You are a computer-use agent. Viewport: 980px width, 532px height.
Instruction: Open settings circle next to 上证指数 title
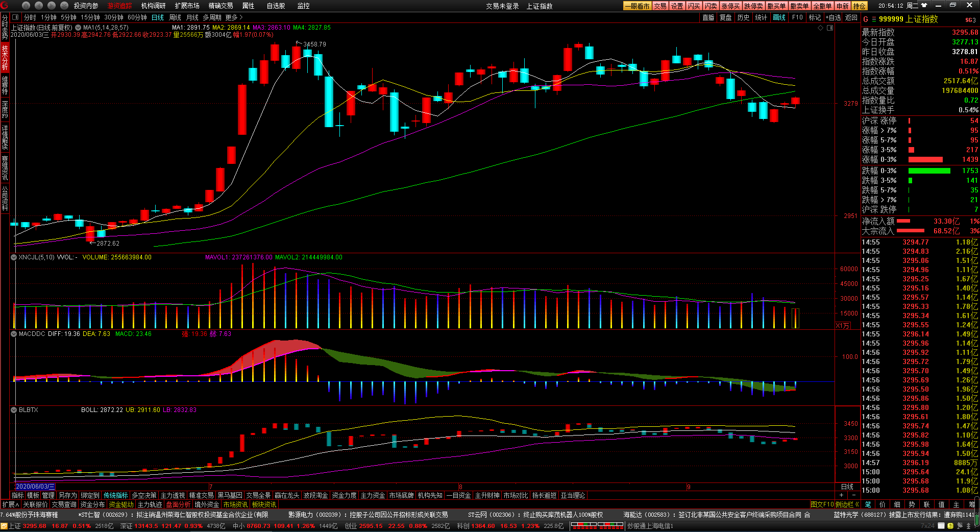point(78,28)
